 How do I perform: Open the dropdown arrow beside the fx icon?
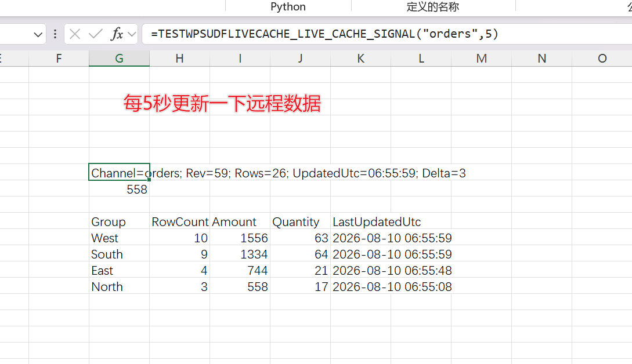tap(132, 35)
